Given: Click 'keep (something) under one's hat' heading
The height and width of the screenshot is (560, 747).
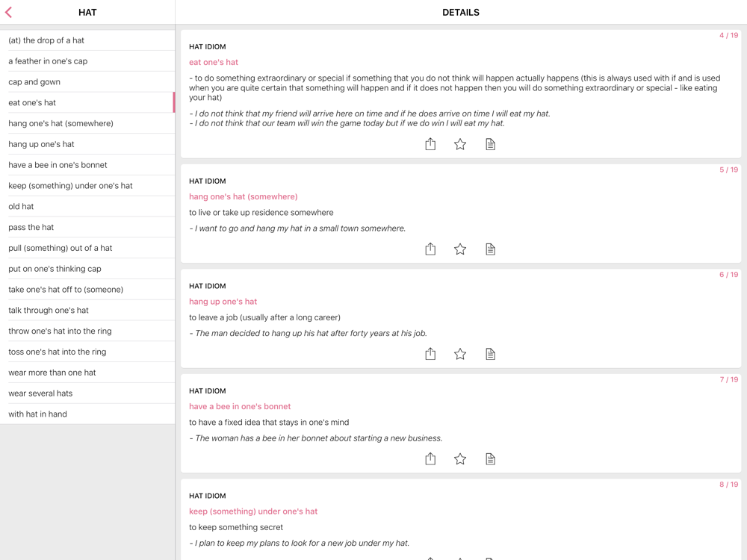Looking at the screenshot, I should tap(253, 511).
